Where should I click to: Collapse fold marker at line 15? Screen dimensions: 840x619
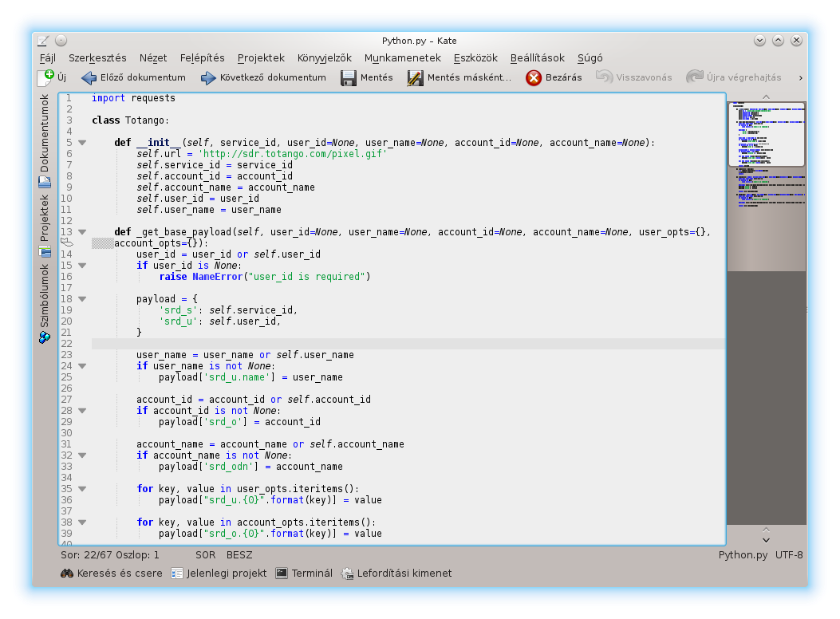pyautogui.click(x=82, y=265)
